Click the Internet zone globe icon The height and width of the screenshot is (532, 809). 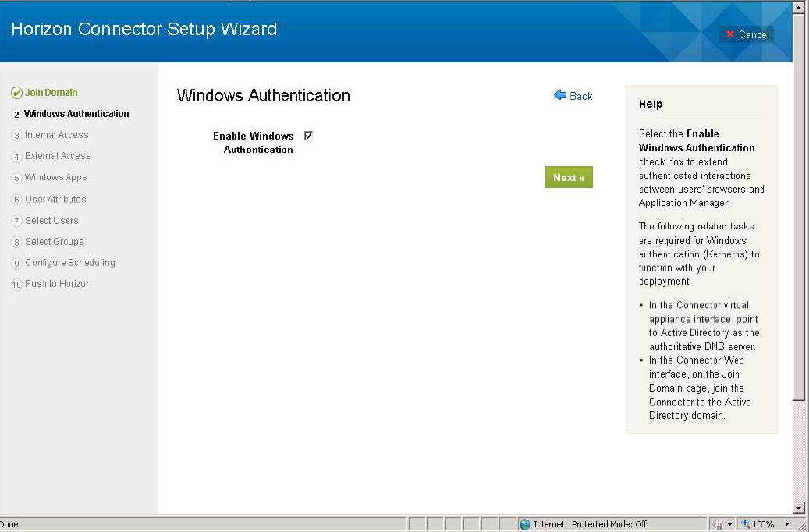click(525, 524)
